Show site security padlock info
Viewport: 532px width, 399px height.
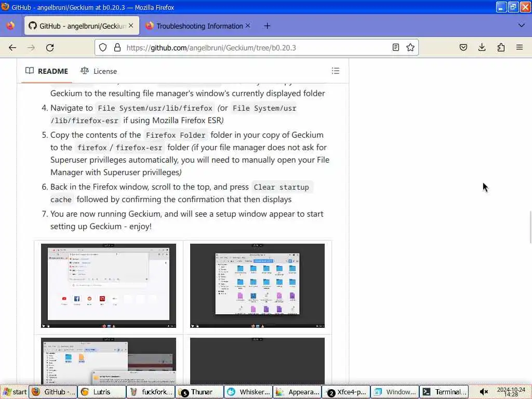point(117,47)
